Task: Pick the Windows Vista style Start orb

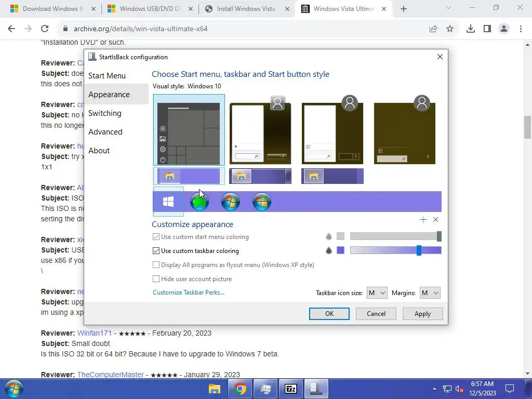Action: coord(262,202)
